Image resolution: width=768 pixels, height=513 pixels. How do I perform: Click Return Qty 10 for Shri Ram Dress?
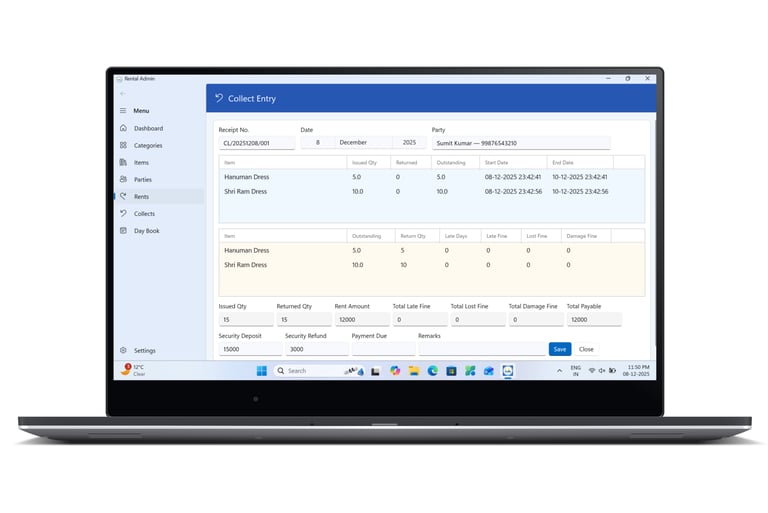pos(404,265)
